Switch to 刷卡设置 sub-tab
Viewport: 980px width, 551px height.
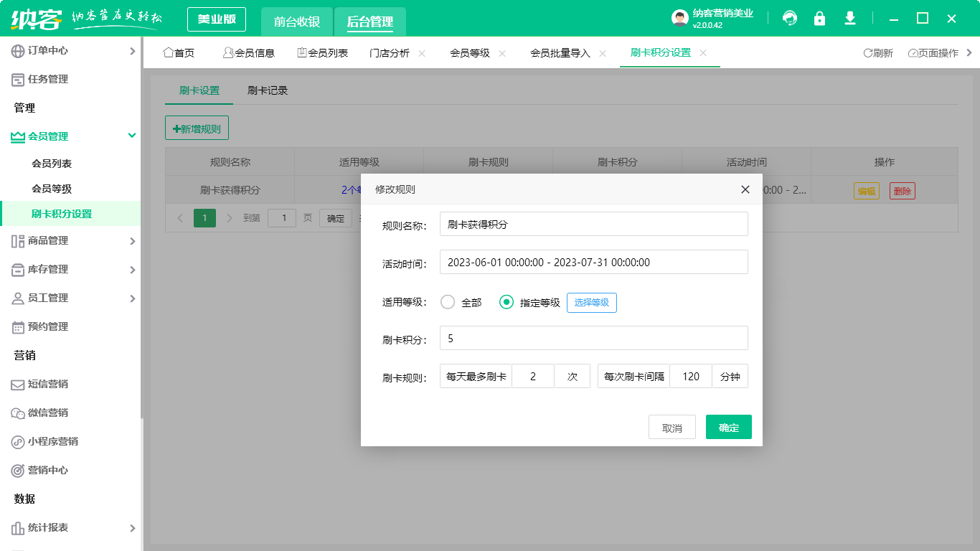[x=199, y=91]
